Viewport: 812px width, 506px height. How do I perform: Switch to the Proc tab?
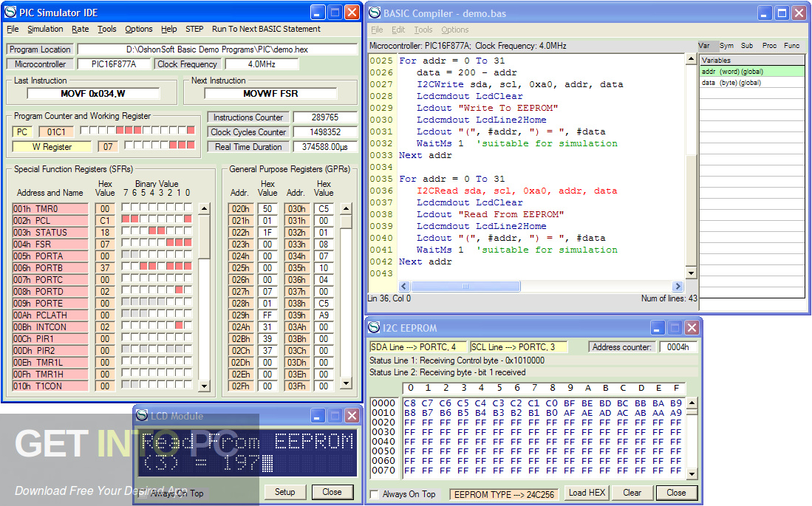tap(769, 46)
